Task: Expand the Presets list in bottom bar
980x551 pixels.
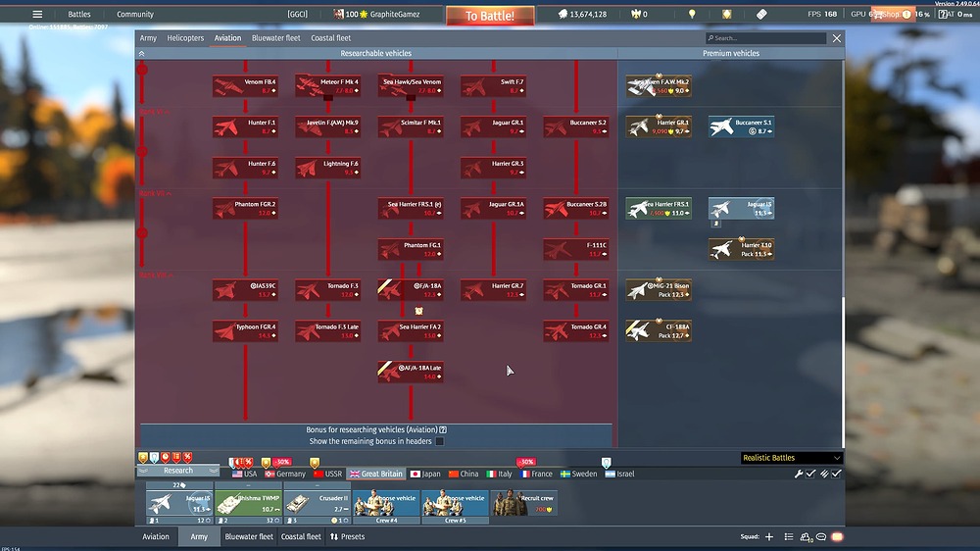Action: (347, 537)
